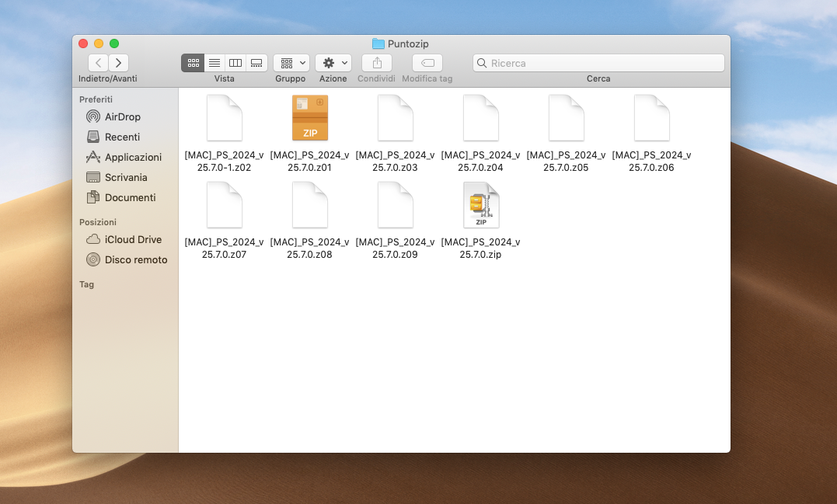
Task: Click the Ricerca search field
Action: tap(598, 63)
